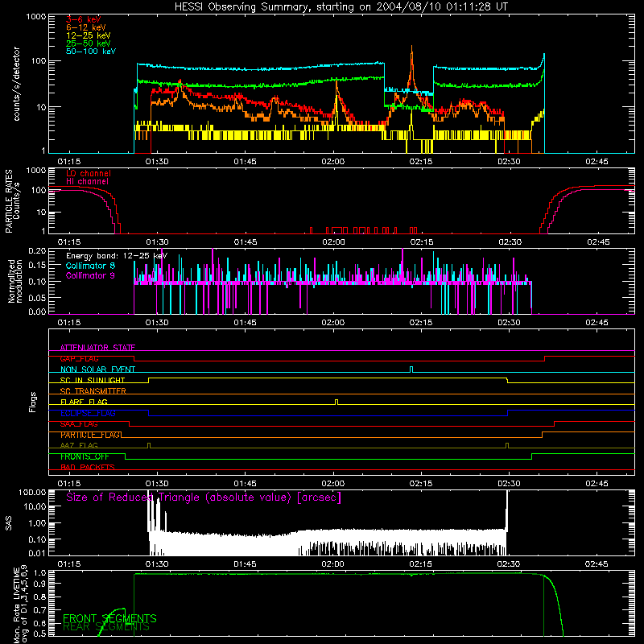Click the PARTICLE_FLAG label
This screenshot has height=644, width=644.
[91, 435]
